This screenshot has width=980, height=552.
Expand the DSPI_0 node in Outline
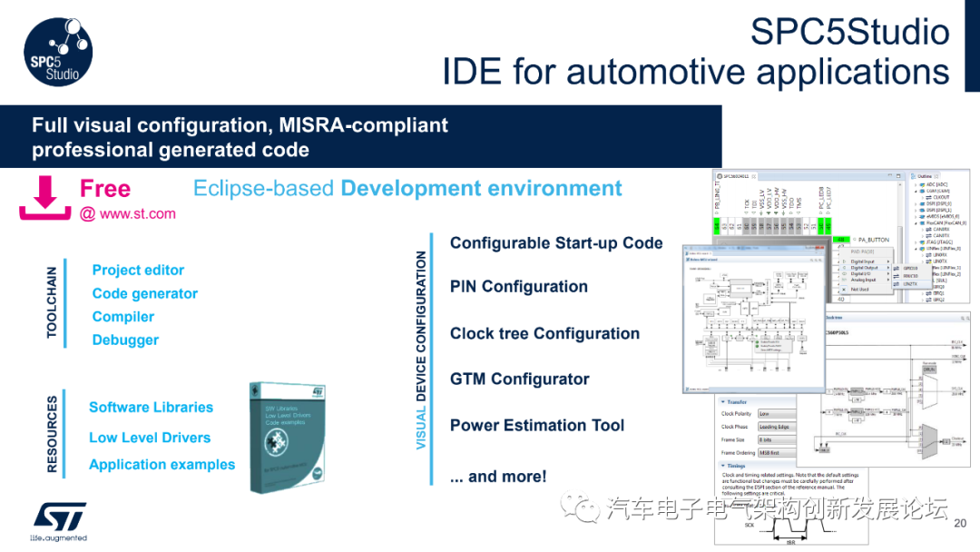point(916,203)
